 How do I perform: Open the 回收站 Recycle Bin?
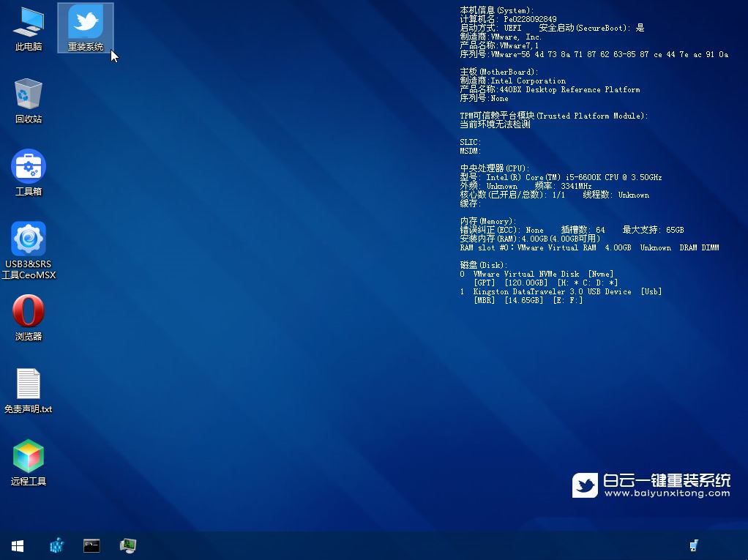[28, 99]
